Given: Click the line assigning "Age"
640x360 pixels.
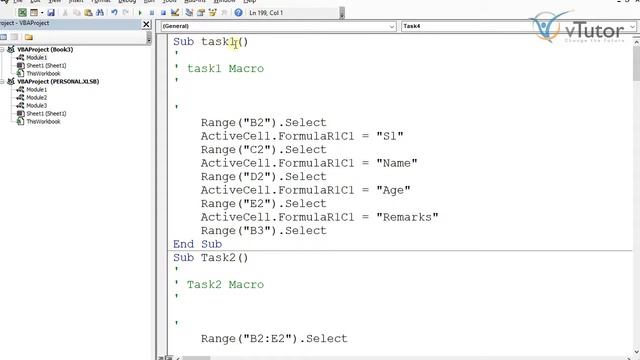Looking at the screenshot, I should pos(306,190).
